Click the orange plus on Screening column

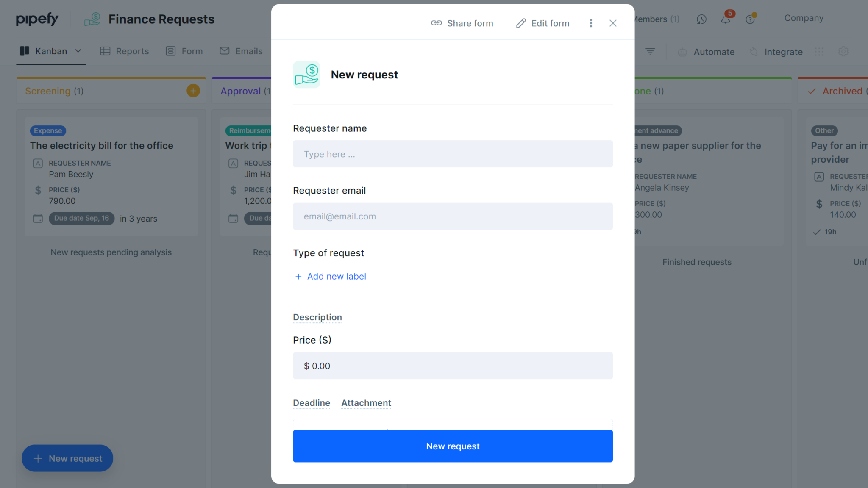[x=193, y=90]
